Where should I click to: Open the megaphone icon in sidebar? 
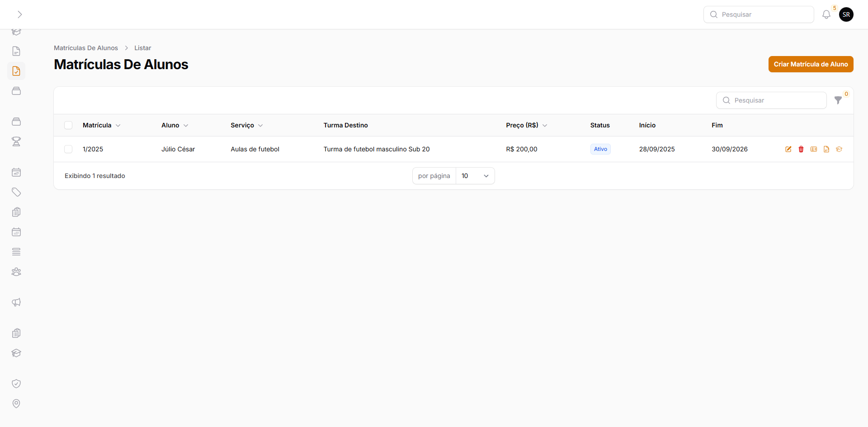(x=16, y=302)
